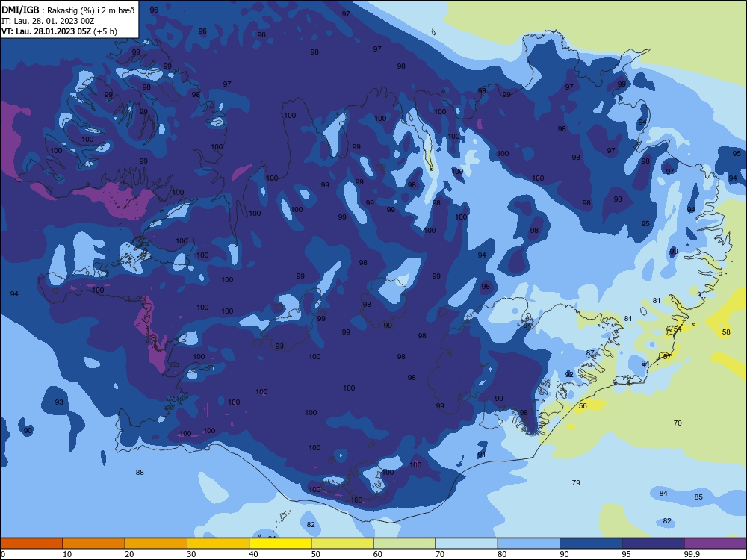This screenshot has width=747, height=560.
Task: Click the light green 60–70 legend swatch
Action: pyautogui.click(x=404, y=544)
